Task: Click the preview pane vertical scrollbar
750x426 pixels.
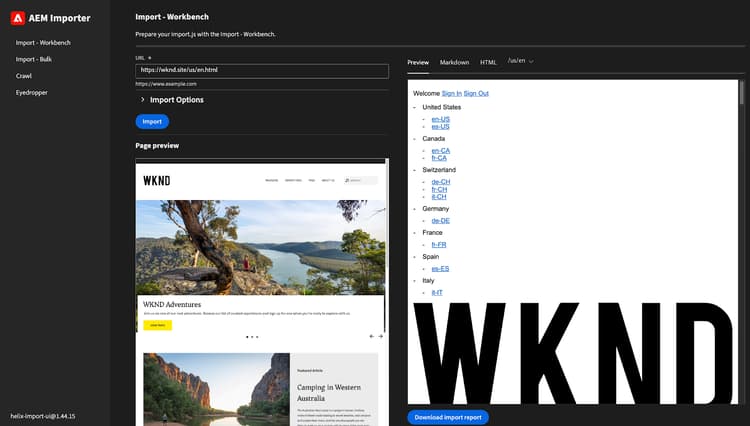Action: pyautogui.click(x=742, y=92)
